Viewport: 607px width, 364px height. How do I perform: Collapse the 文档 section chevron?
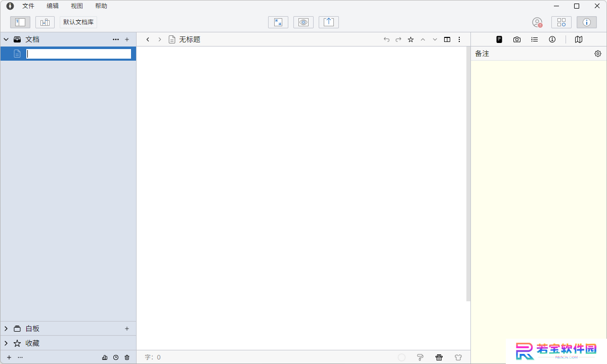click(6, 39)
